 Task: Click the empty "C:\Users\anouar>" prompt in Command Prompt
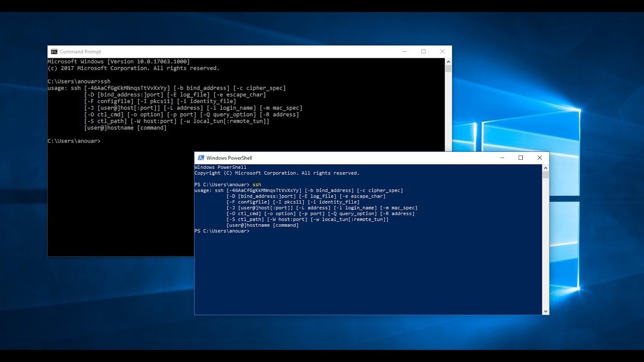74,141
